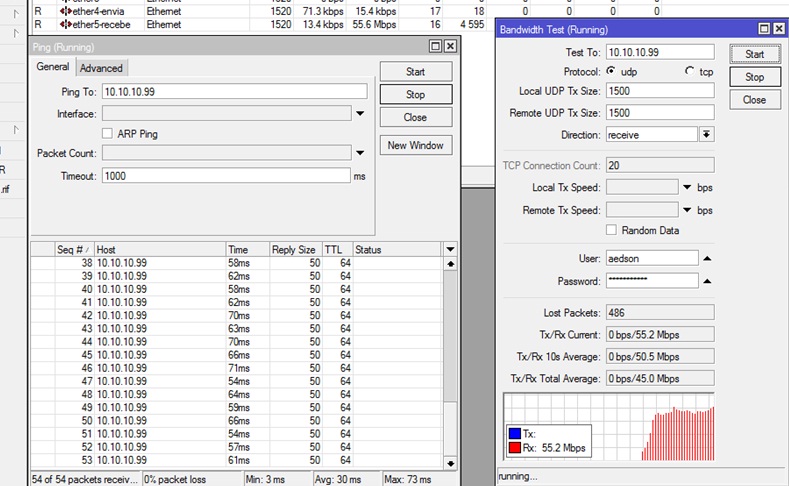Sort by Seq # column header
The image size is (789, 486).
tap(74, 250)
